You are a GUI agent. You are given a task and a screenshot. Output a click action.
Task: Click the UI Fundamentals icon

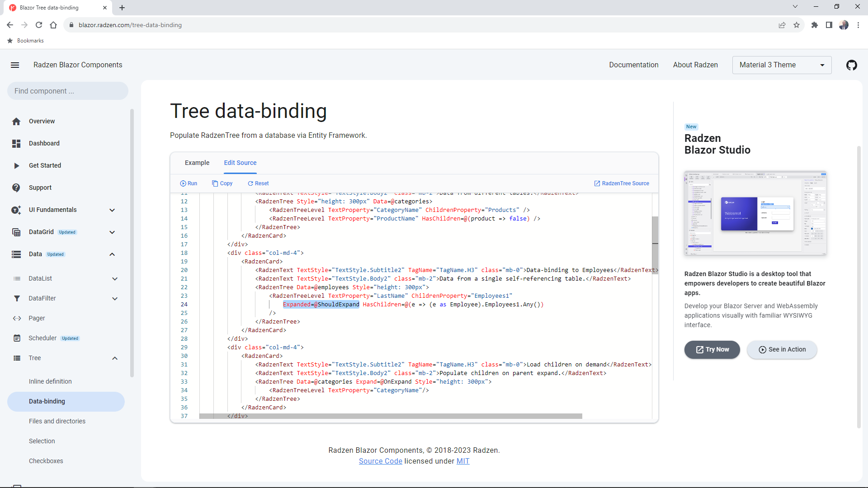pyautogui.click(x=16, y=210)
